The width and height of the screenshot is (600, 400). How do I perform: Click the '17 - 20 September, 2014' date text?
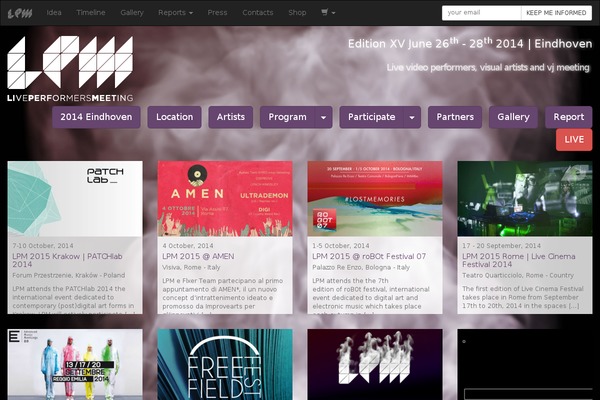[x=501, y=246]
